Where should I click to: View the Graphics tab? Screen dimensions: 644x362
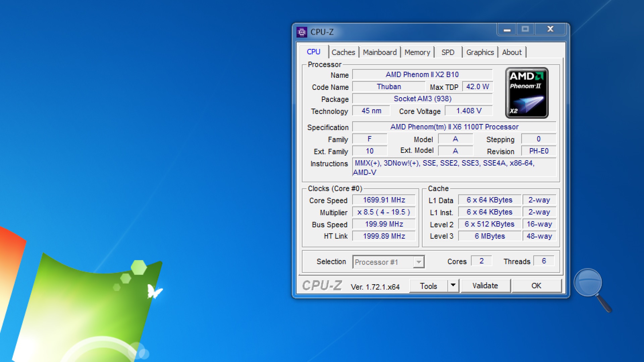[480, 52]
